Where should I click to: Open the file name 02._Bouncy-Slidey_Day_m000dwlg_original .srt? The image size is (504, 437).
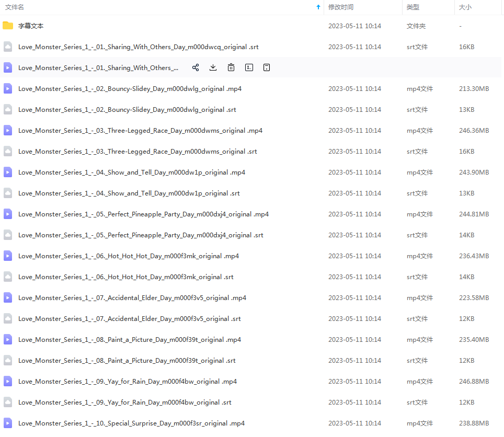[x=127, y=110]
